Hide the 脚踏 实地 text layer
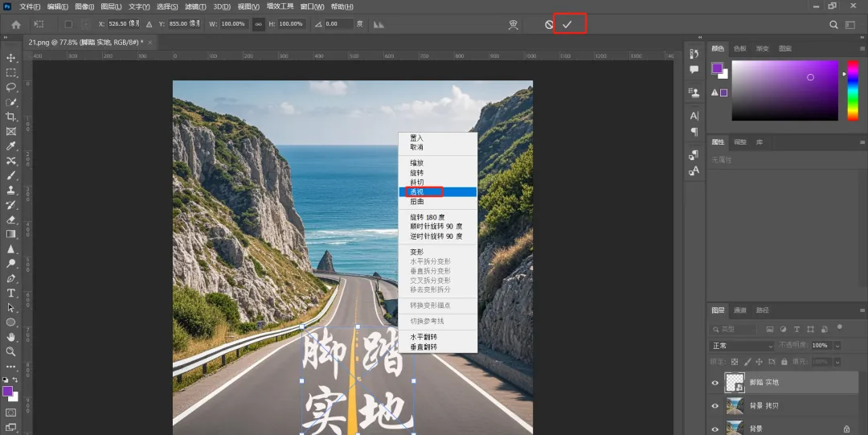Image resolution: width=868 pixels, height=435 pixels. [714, 383]
